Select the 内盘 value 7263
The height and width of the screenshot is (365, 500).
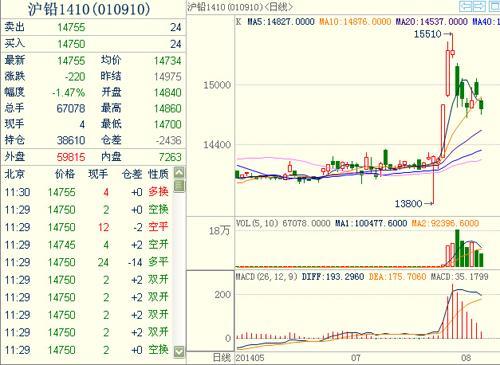(170, 157)
